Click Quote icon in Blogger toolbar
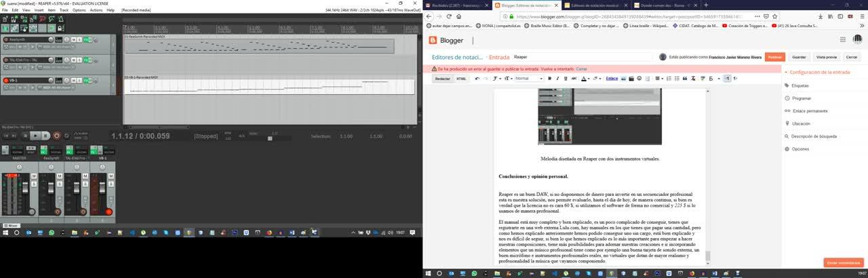This screenshot has width=868, height=278. [x=685, y=78]
